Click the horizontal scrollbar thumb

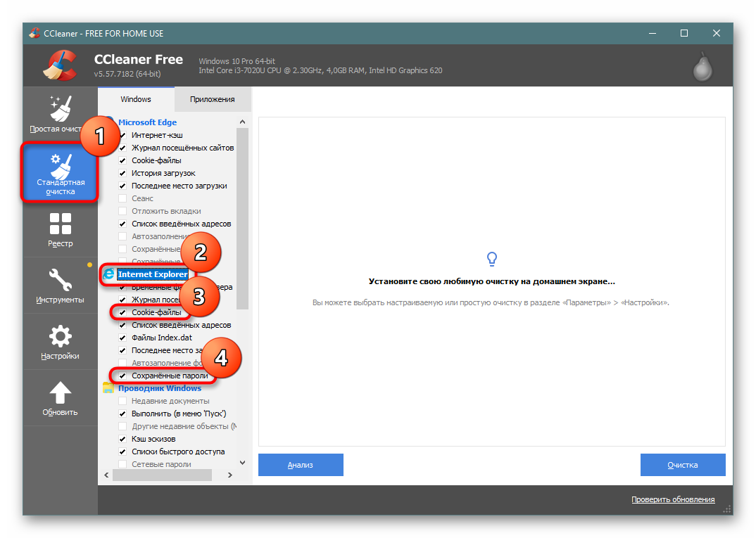(162, 475)
